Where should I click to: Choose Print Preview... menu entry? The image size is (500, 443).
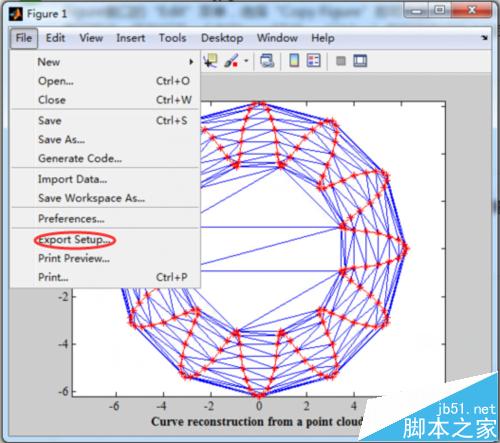tap(105, 258)
